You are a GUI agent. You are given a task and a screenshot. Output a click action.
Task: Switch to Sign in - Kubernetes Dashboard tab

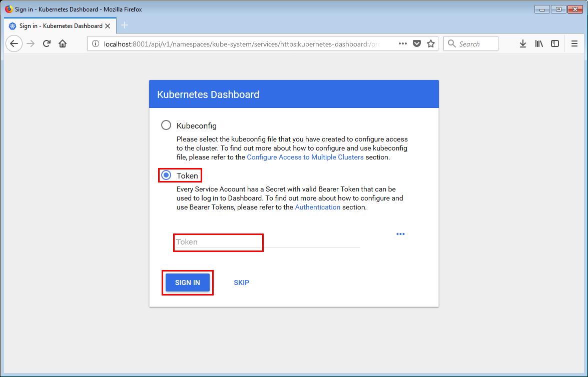[x=60, y=26]
